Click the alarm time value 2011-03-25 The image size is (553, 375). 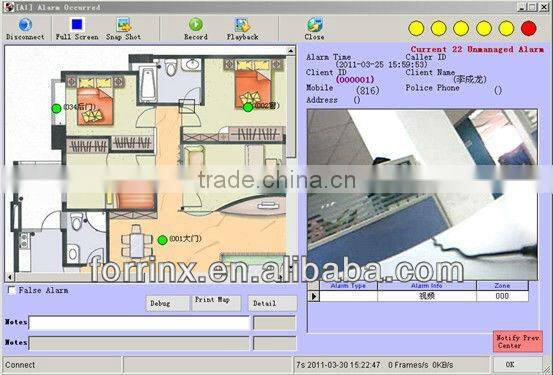tap(381, 65)
